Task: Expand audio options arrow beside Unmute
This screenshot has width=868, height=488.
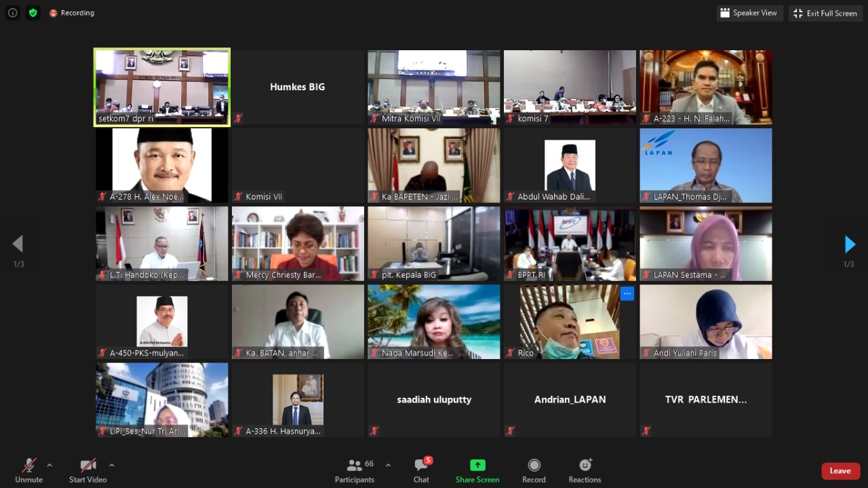Action: [50, 465]
